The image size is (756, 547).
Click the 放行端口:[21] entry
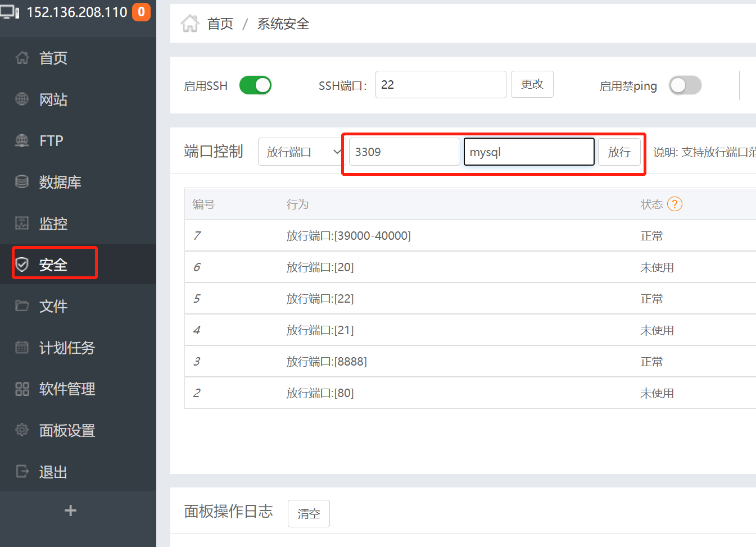320,330
